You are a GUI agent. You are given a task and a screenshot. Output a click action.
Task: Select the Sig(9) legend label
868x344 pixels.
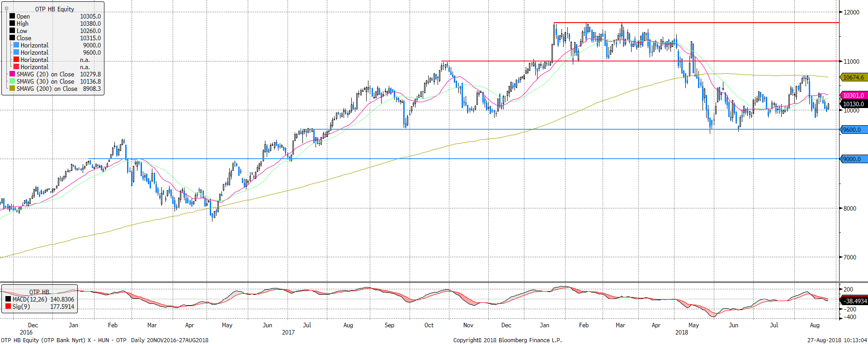pos(21,306)
